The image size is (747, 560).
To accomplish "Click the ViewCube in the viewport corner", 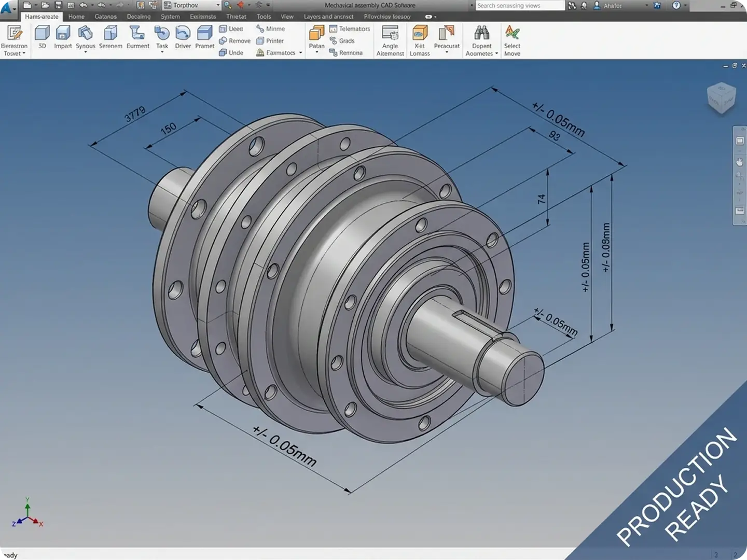I will click(722, 97).
